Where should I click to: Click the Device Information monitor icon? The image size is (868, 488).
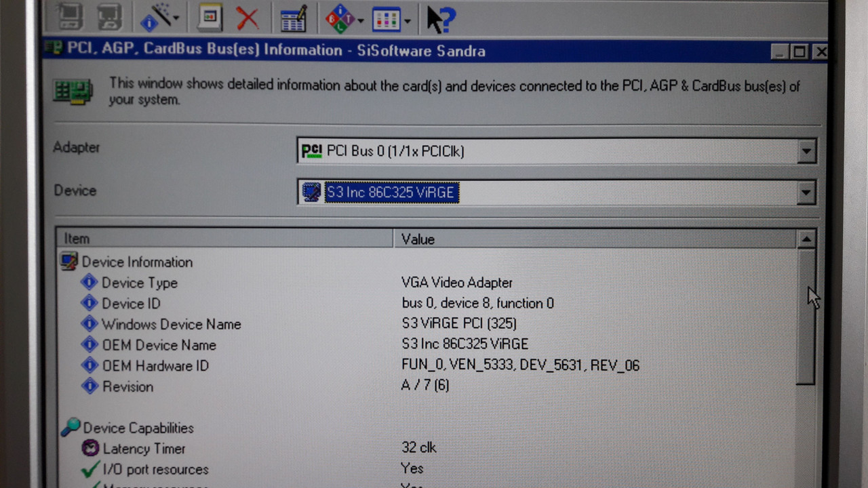(69, 261)
